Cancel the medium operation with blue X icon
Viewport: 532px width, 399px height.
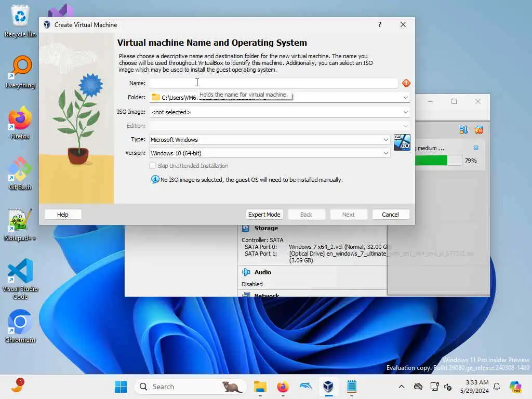tap(476, 148)
